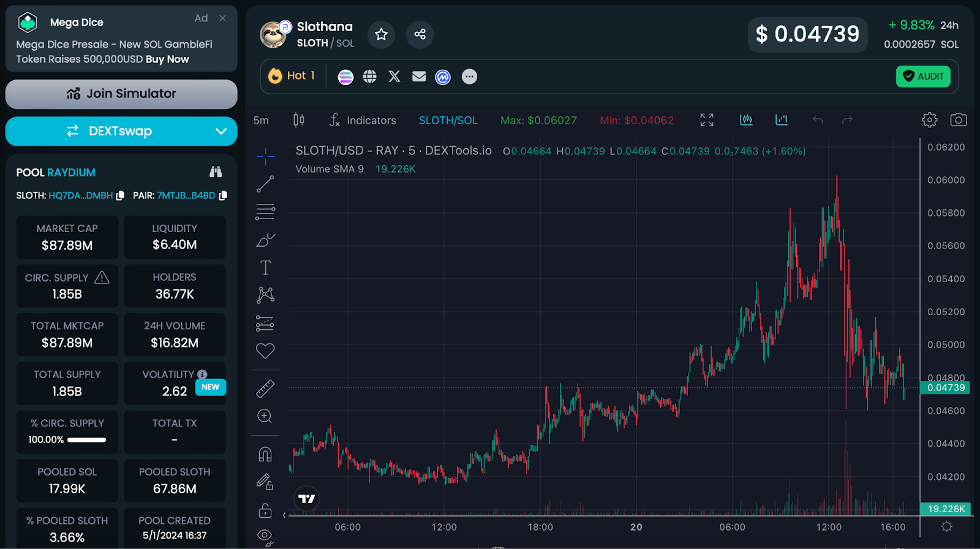The width and height of the screenshot is (980, 549).
Task: Open pool explorer binoculars icon
Action: [216, 172]
